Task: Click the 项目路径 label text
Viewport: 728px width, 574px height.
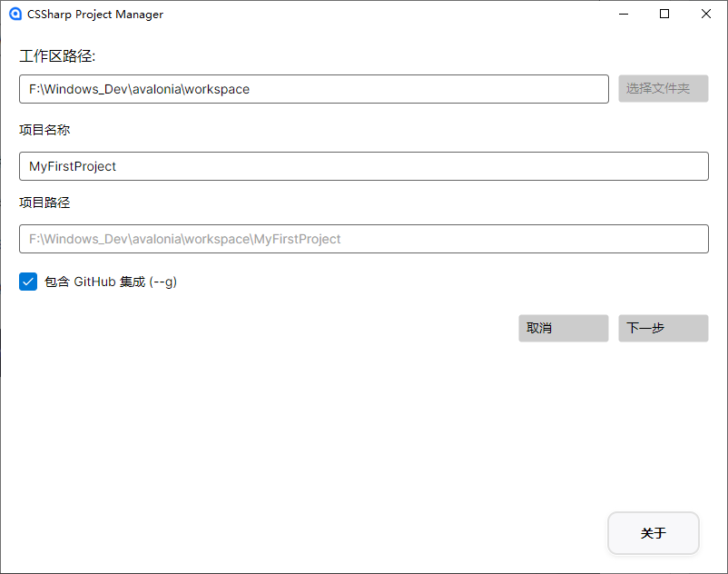Action: click(x=44, y=203)
